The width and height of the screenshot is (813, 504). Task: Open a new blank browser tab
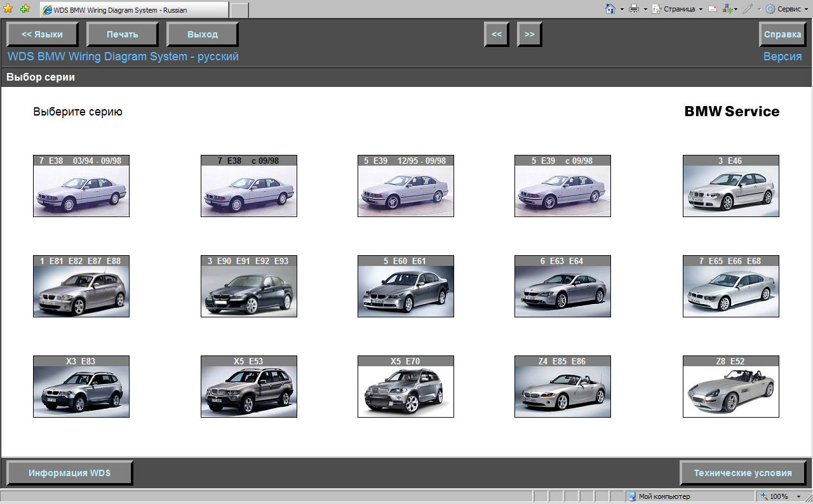pyautogui.click(x=239, y=10)
